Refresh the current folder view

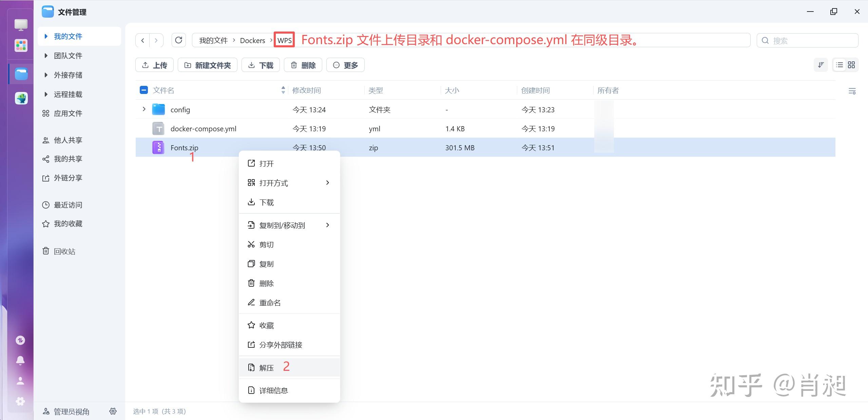coord(179,40)
